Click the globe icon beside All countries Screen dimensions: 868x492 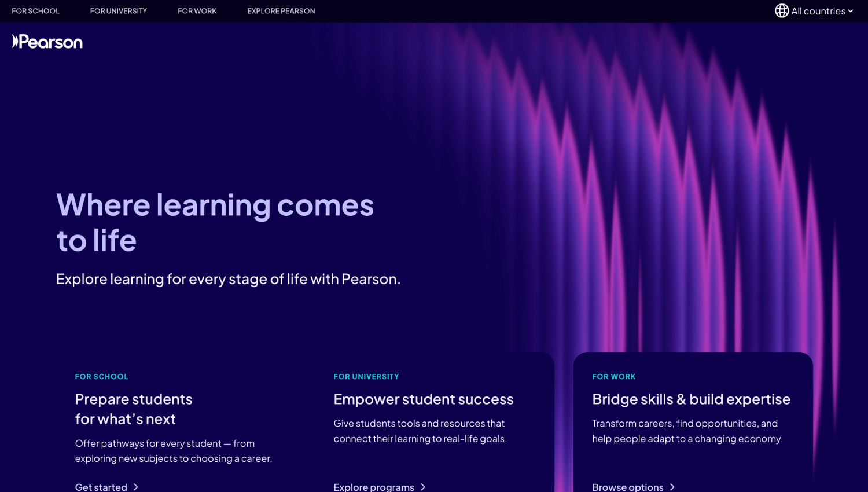[782, 11]
